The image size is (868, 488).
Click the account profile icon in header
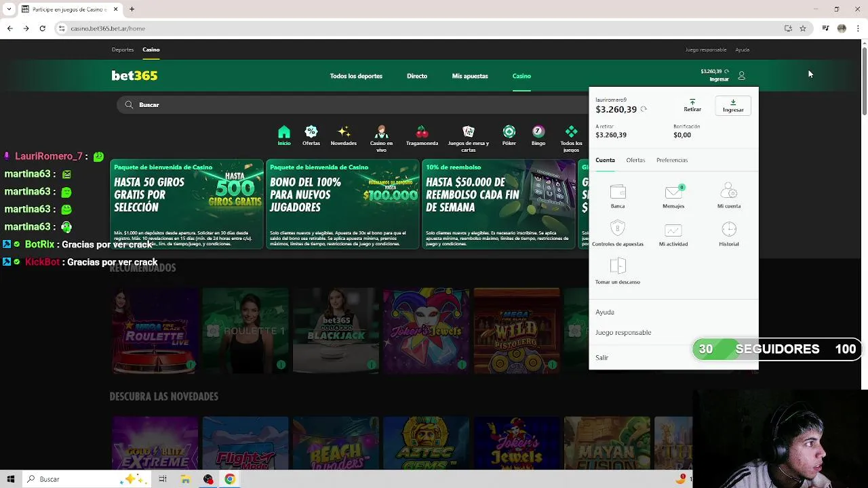(x=741, y=76)
